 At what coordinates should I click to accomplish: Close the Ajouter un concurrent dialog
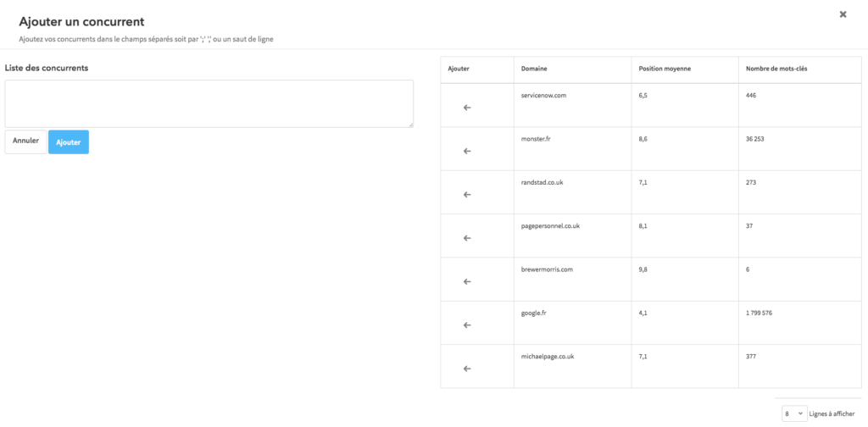point(843,14)
